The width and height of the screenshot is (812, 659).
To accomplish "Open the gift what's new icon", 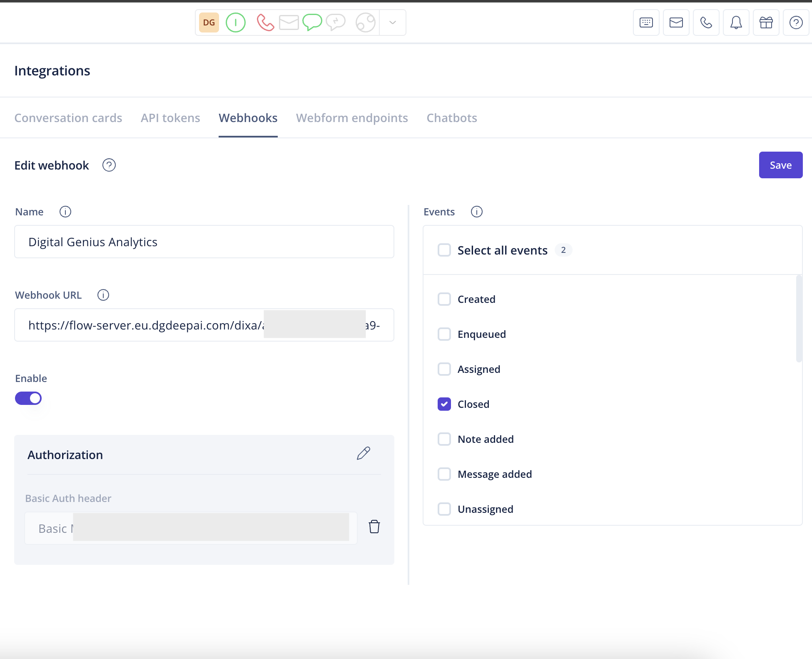I will 766,22.
